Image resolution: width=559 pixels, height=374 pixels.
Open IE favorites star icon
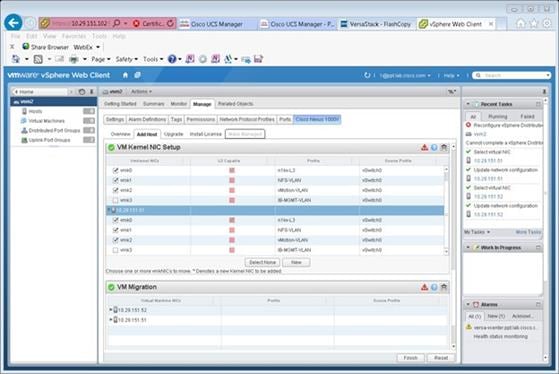pyautogui.click(x=534, y=24)
